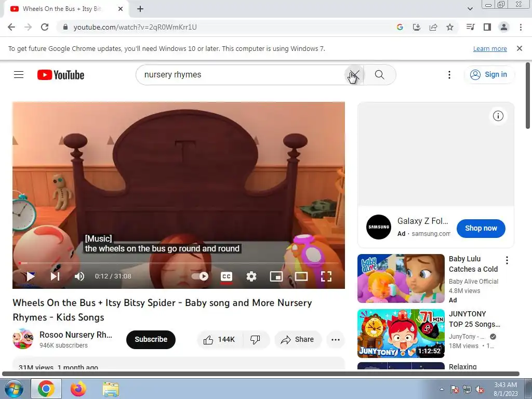Click the vertical page scrollbar
This screenshot has width=532, height=399.
tap(528, 96)
